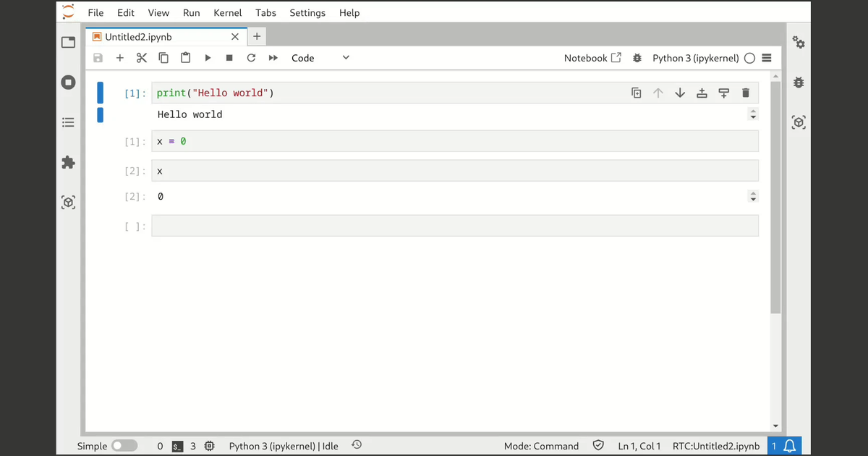Enable the debugger toggle beside kernel name

coord(637,58)
